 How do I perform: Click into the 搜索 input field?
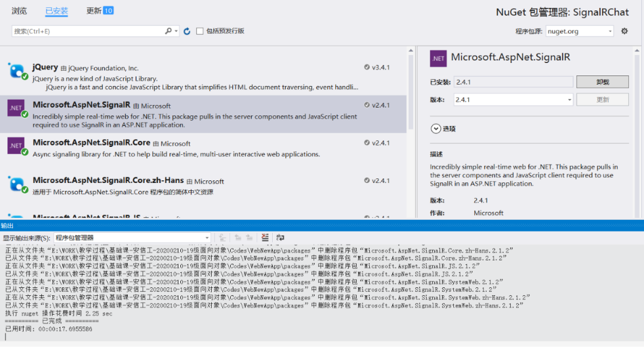(89, 31)
